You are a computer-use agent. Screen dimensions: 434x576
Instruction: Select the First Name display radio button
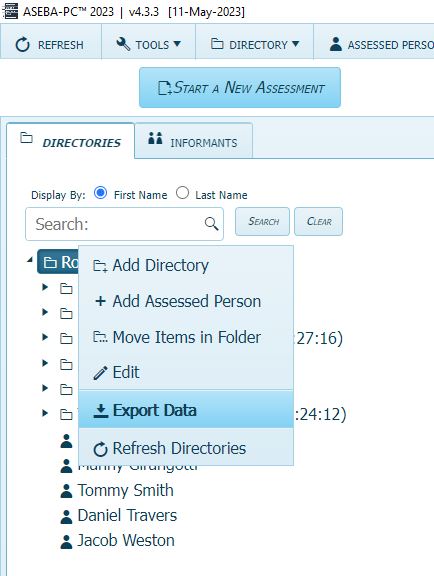(x=100, y=193)
